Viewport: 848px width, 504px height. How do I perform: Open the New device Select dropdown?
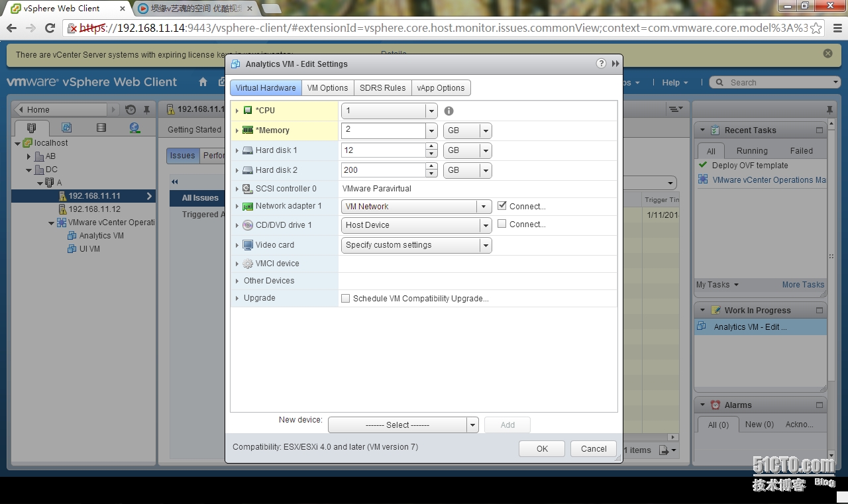[472, 425]
